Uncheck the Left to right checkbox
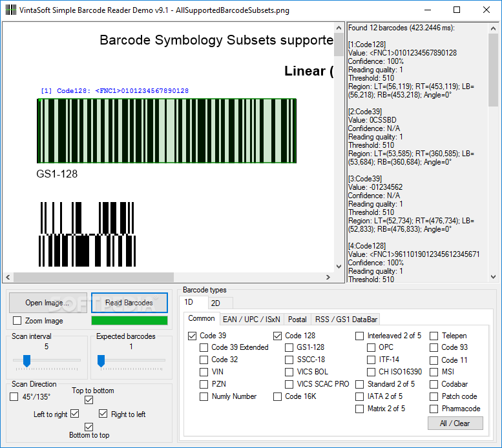This screenshot has width=502, height=448. point(74,414)
